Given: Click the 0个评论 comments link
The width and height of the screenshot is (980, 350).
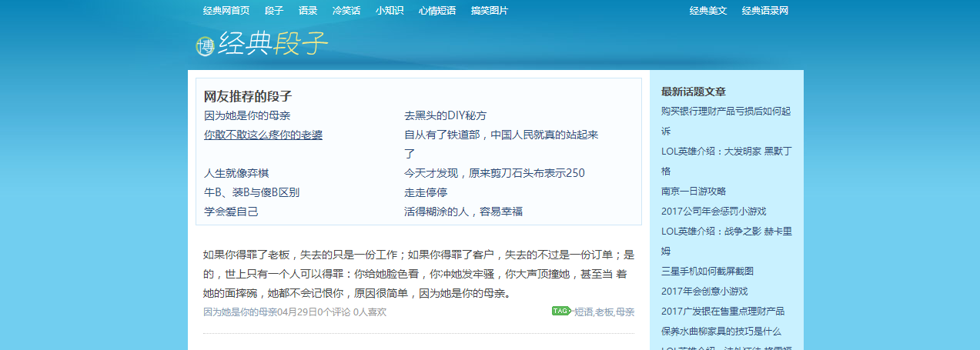Looking at the screenshot, I should click(x=334, y=312).
